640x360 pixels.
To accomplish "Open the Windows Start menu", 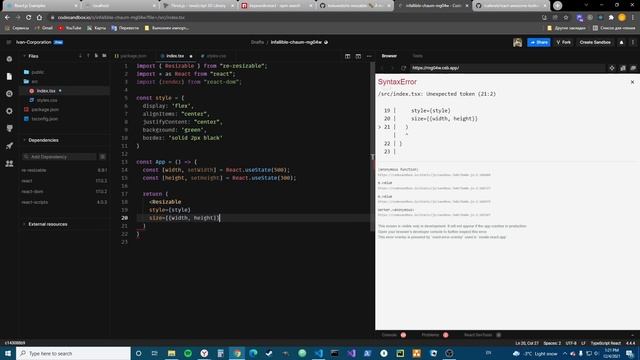I will (8, 353).
